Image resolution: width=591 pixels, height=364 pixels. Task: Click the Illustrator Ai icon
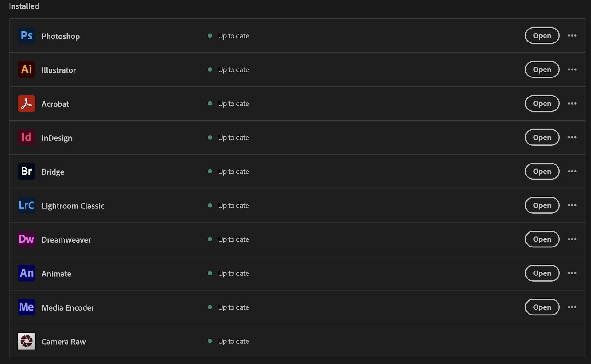click(x=26, y=69)
